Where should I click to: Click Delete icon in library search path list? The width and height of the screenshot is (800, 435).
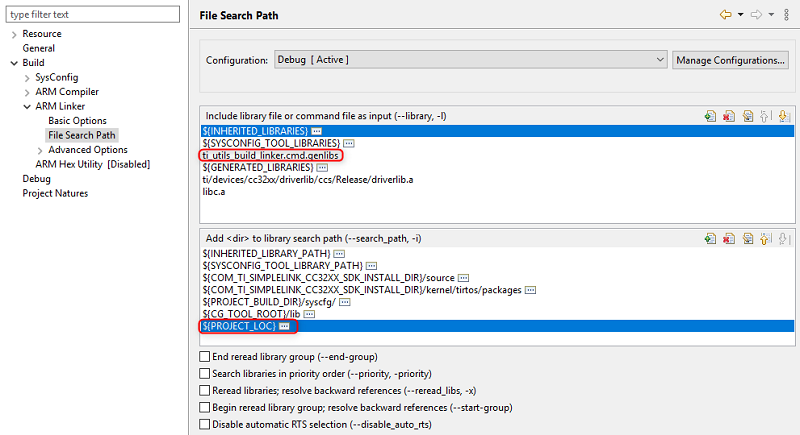(729, 239)
